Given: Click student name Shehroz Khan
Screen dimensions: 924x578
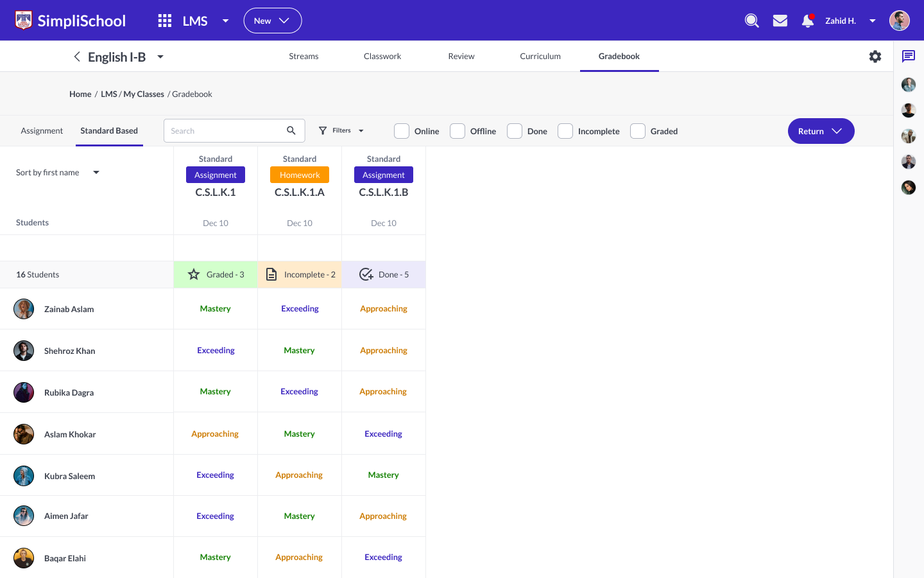Looking at the screenshot, I should (x=70, y=351).
